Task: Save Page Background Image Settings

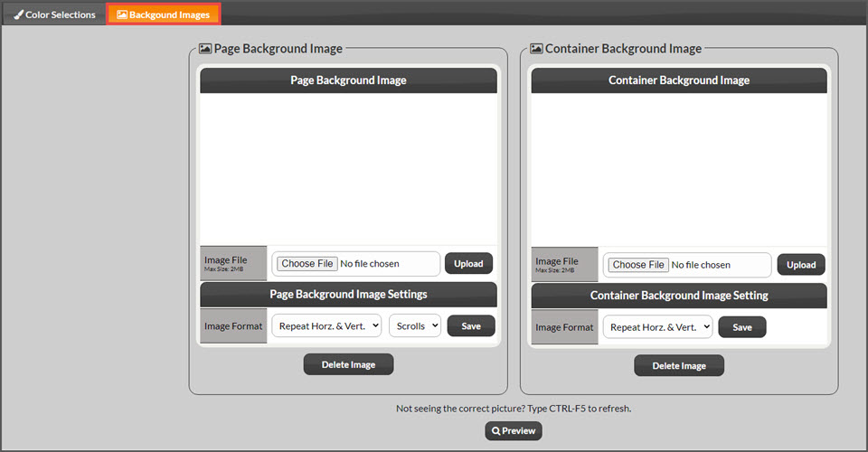Action: pyautogui.click(x=471, y=325)
